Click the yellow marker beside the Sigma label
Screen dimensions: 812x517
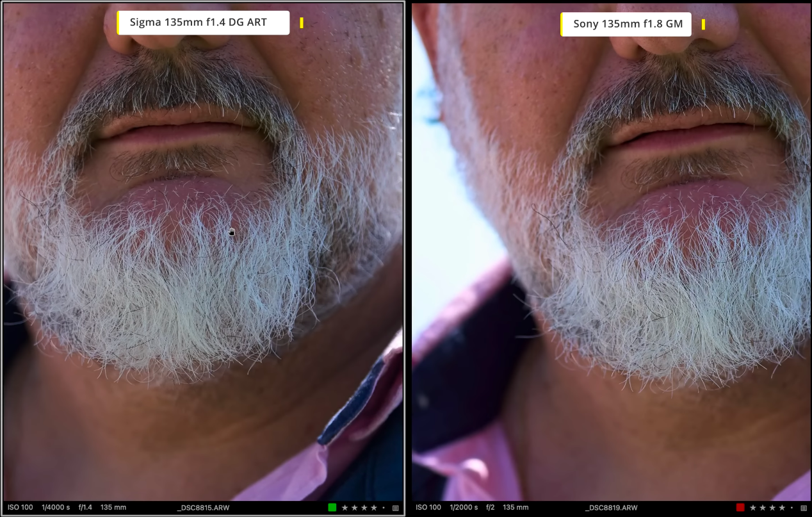(x=302, y=23)
